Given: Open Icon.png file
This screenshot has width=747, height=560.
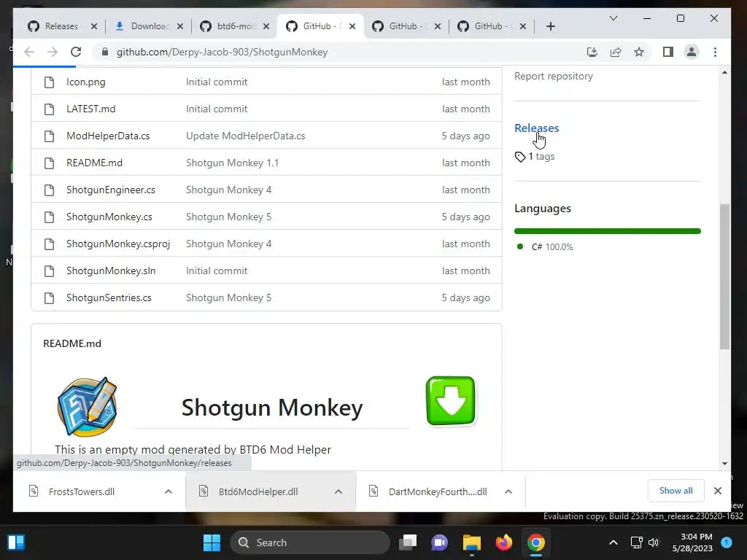Looking at the screenshot, I should [86, 82].
